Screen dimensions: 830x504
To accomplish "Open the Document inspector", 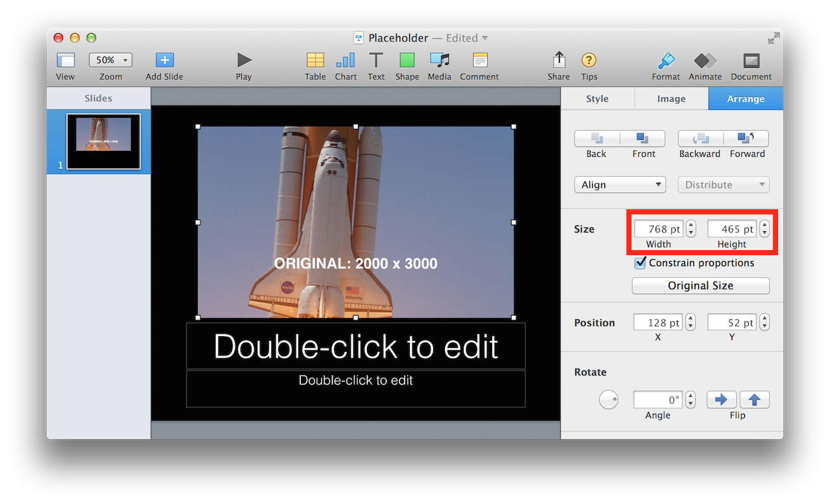I will [752, 60].
